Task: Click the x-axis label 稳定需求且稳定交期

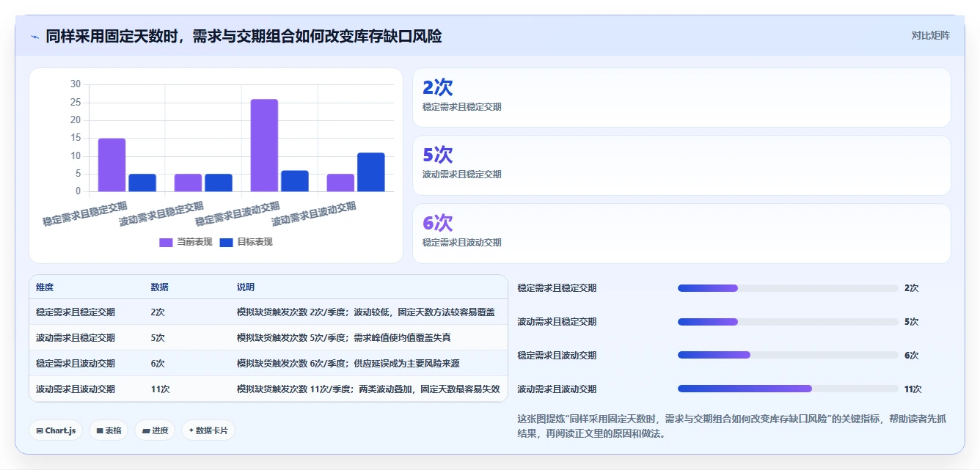Action: (85, 213)
